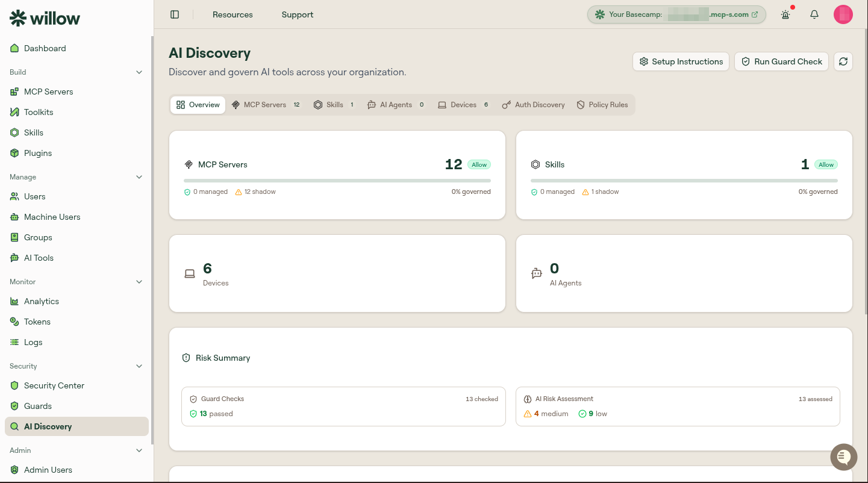Click the Toolkits sidebar icon
The image size is (868, 483).
pos(14,112)
